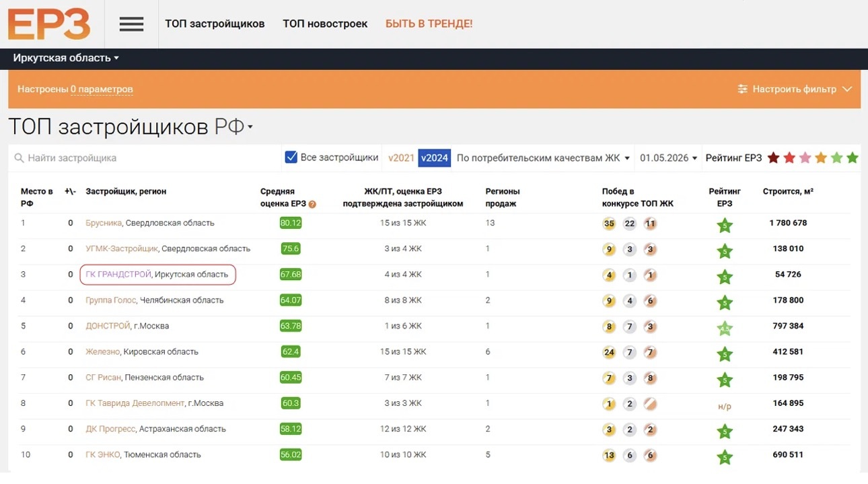Click the dark green rating star filter

point(853,158)
